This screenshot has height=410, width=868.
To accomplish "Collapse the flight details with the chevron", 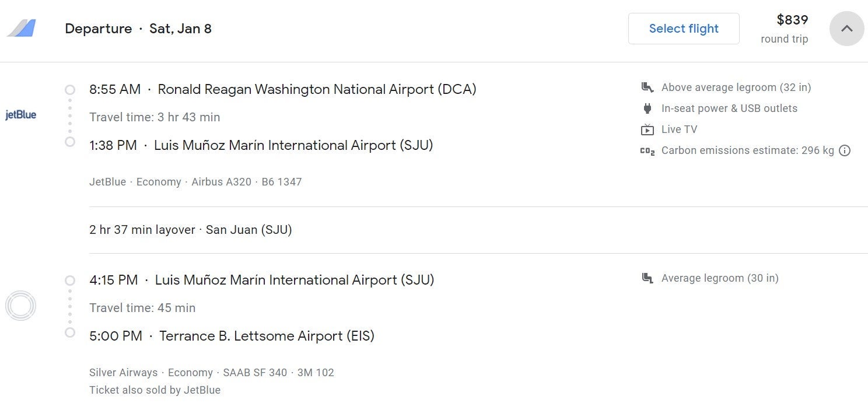I will (x=847, y=29).
